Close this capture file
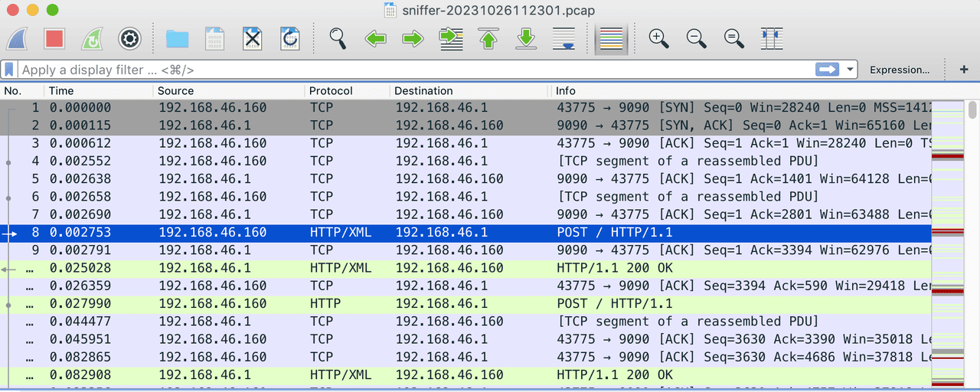 [253, 38]
